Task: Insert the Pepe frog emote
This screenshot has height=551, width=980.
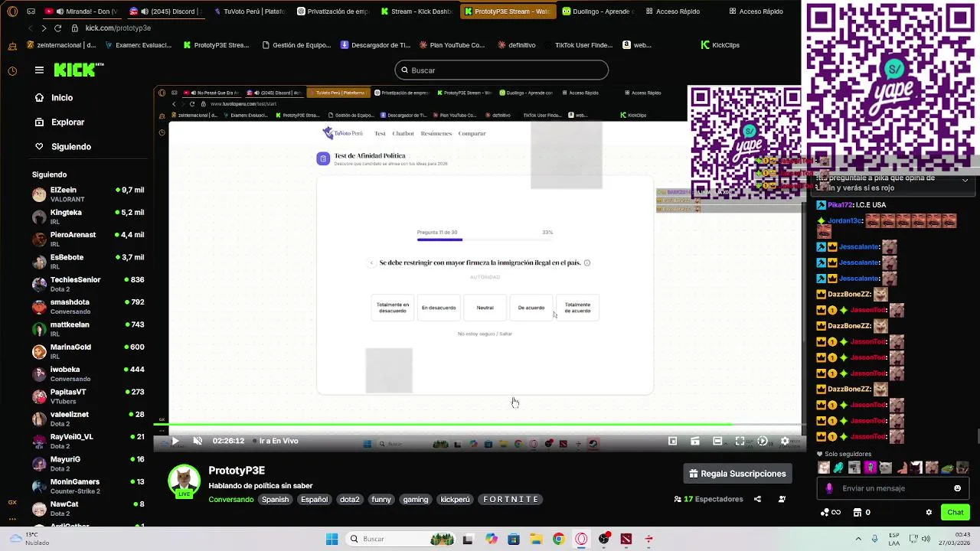Action: coord(947,468)
